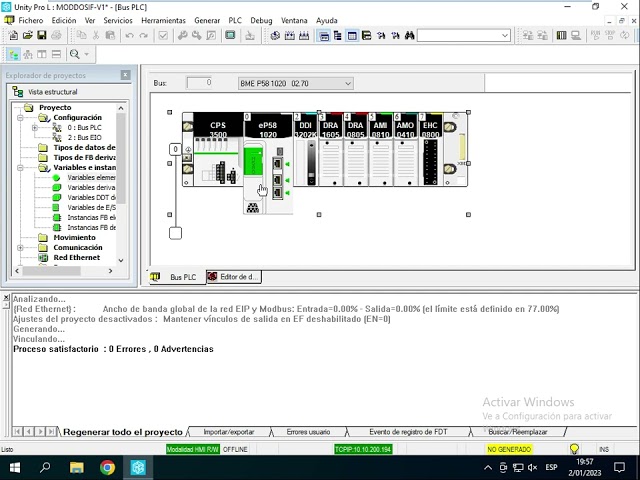Click the Bus number input field
This screenshot has width=640, height=480.
click(199, 83)
